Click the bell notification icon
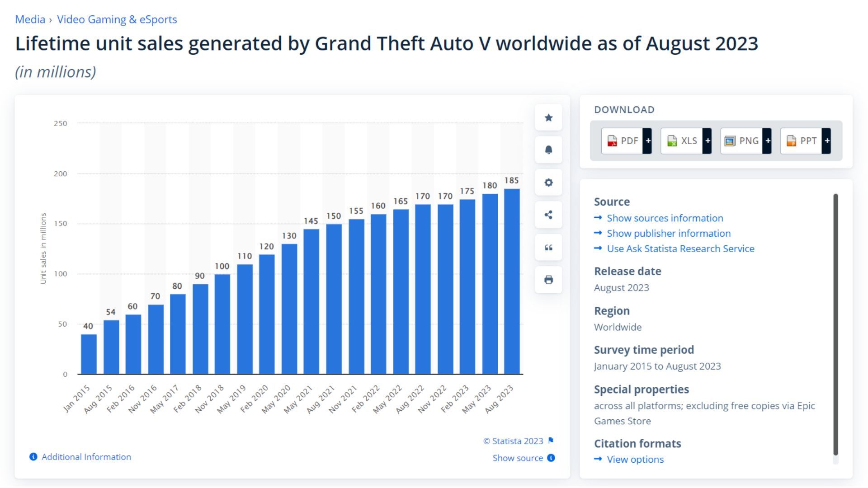The width and height of the screenshot is (868, 488). point(548,150)
